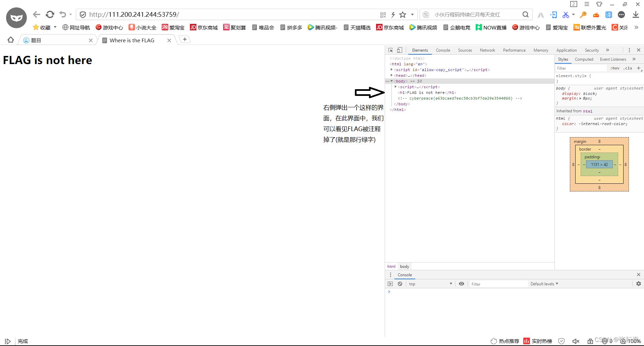
Task: Expand the script allow-copy_script node
Action: pyautogui.click(x=391, y=69)
